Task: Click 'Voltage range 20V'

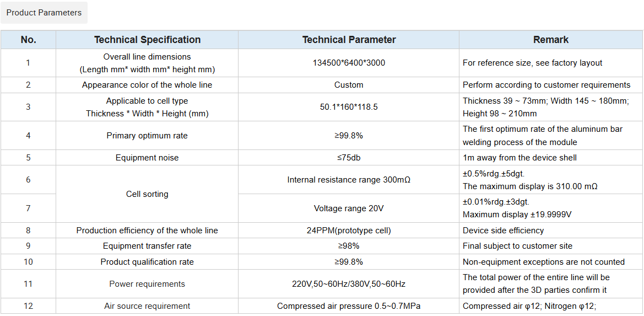Action: pos(349,208)
